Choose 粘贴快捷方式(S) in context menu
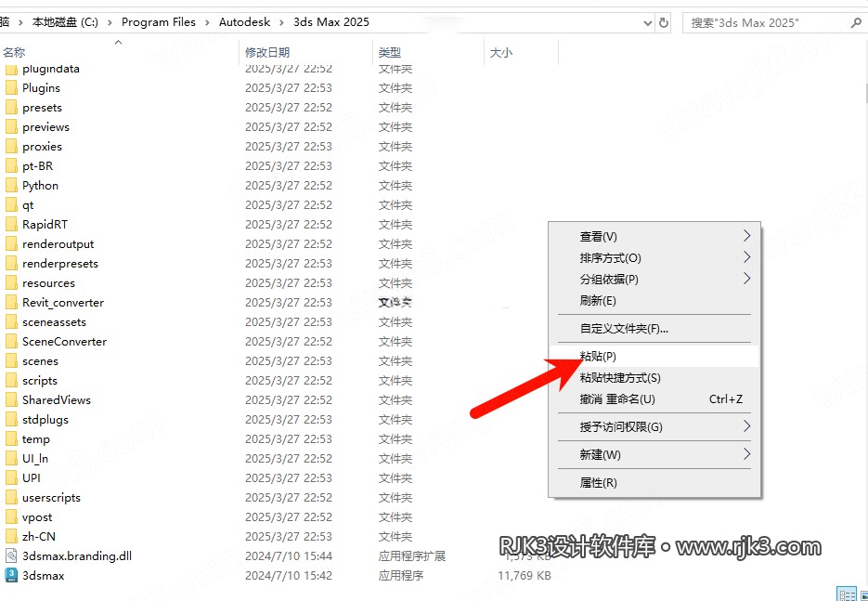Image resolution: width=868 pixels, height=601 pixels. pyautogui.click(x=654, y=378)
